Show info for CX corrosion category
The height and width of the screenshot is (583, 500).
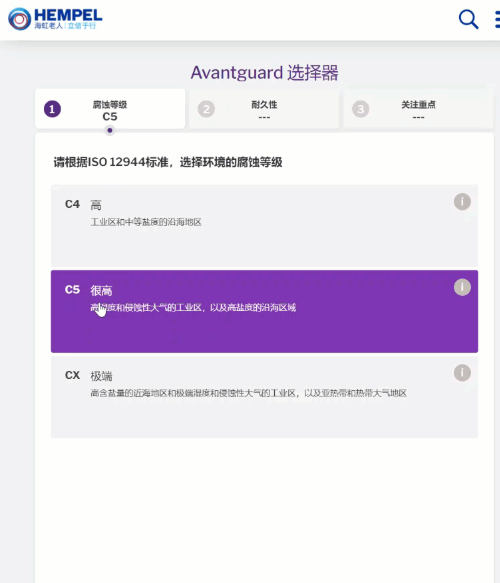[x=462, y=373]
